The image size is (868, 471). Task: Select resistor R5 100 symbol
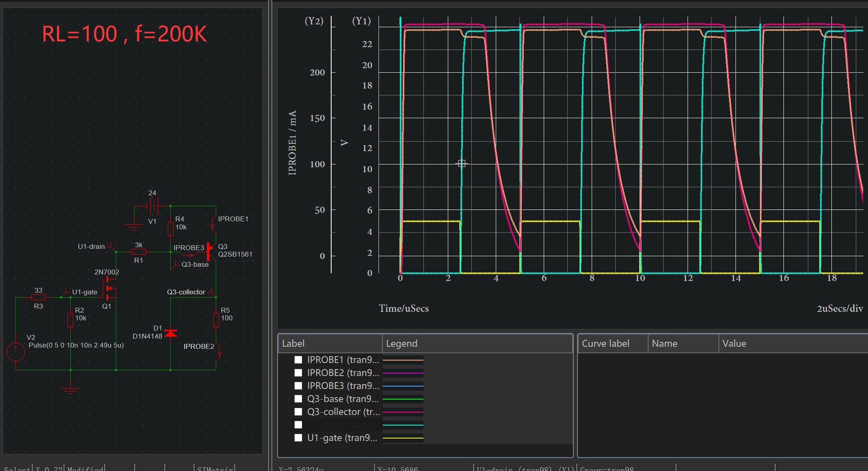[x=216, y=320]
